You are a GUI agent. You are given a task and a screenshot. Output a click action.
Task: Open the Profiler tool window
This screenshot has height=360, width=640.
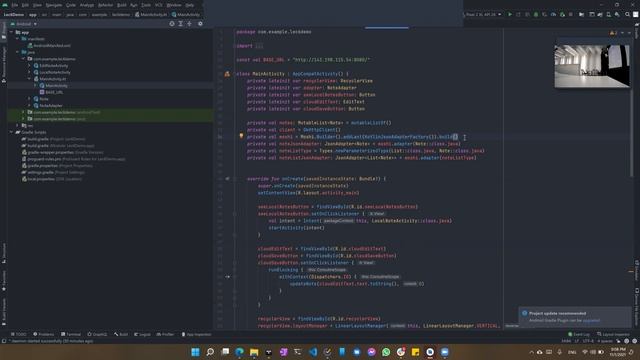click(165, 334)
